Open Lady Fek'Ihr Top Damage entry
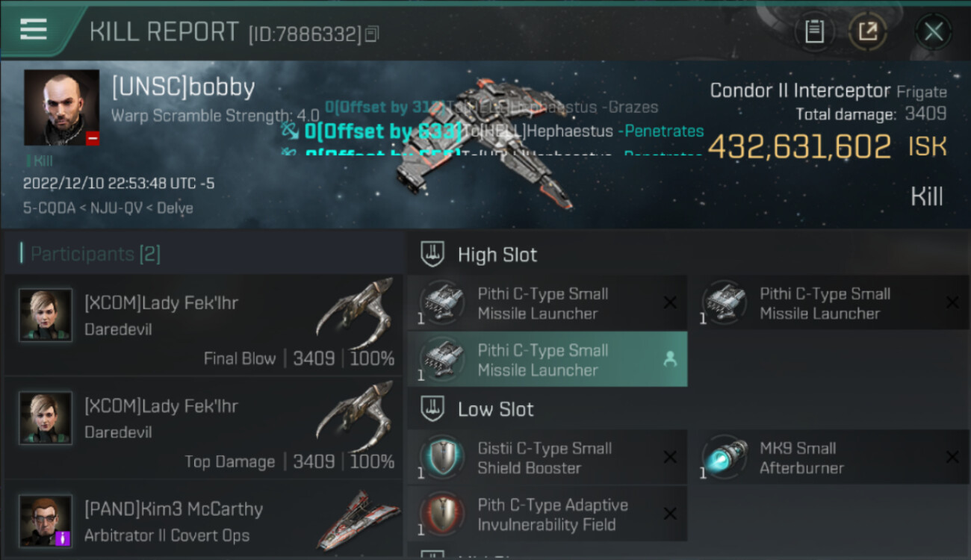 tap(203, 428)
